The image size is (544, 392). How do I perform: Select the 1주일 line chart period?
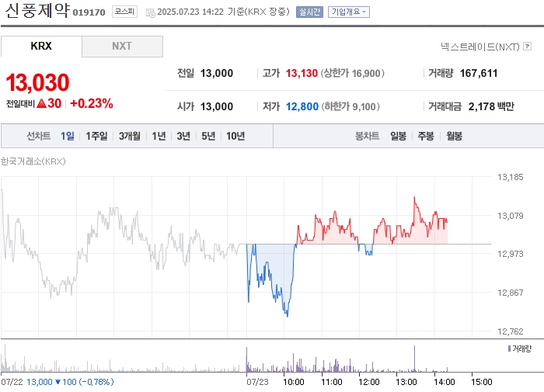pos(96,136)
